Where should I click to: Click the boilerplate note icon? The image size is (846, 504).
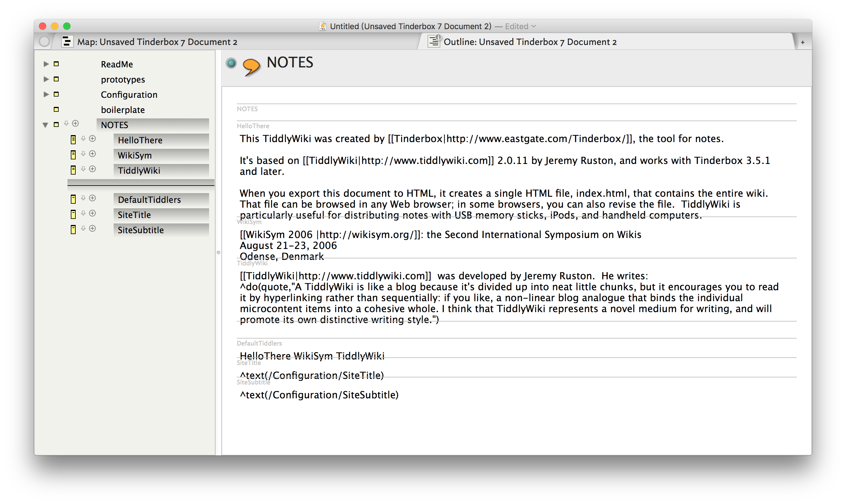click(57, 109)
